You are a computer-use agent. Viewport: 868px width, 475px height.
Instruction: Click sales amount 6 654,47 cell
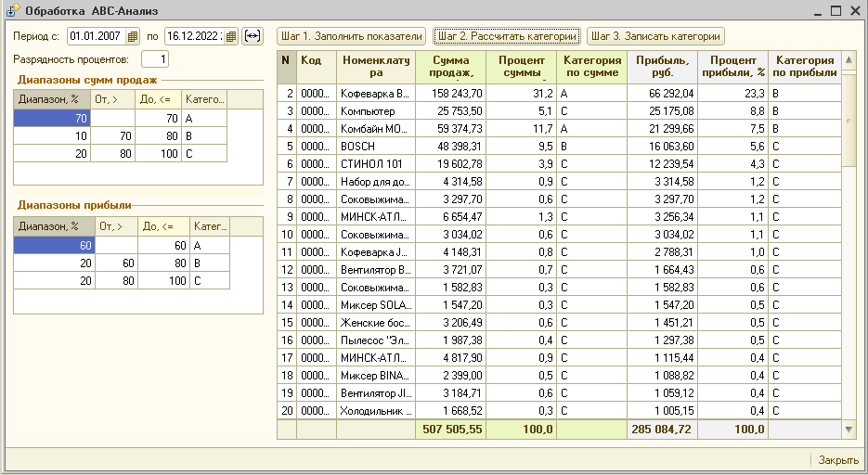point(450,217)
